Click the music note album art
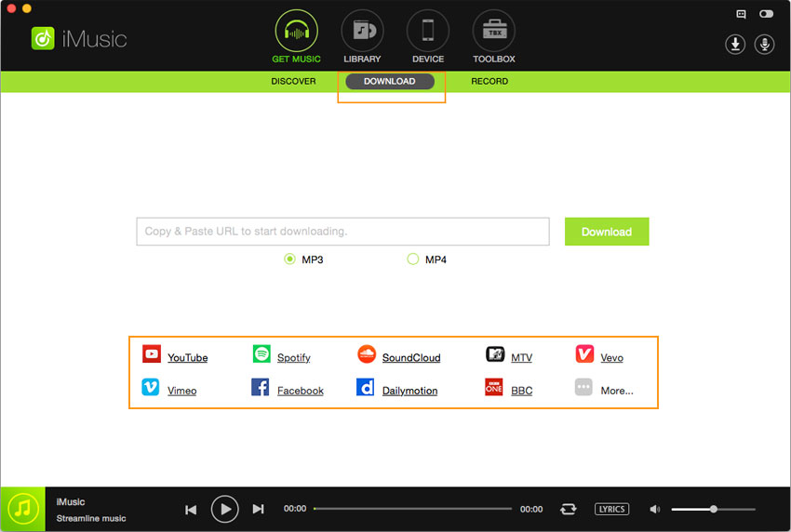The height and width of the screenshot is (532, 791). [22, 509]
